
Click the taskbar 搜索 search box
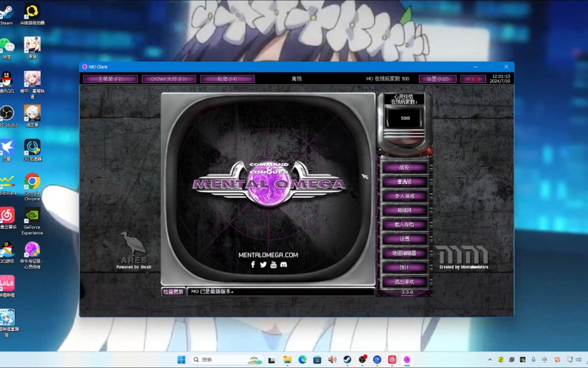pyautogui.click(x=227, y=359)
